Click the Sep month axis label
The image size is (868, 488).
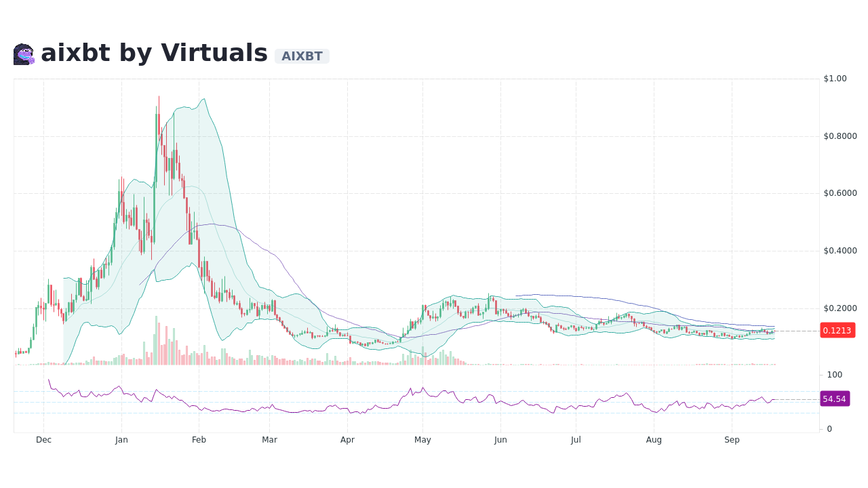click(x=732, y=439)
